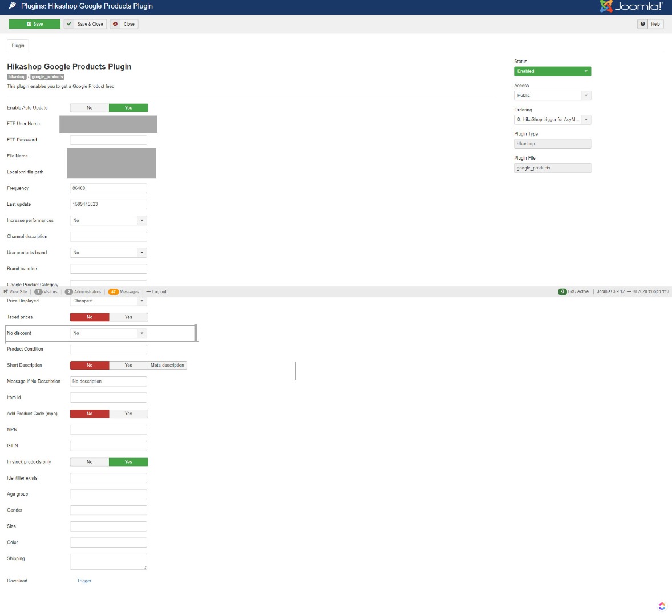Choose Yes for Short Description
This screenshot has height=616, width=672.
click(128, 366)
